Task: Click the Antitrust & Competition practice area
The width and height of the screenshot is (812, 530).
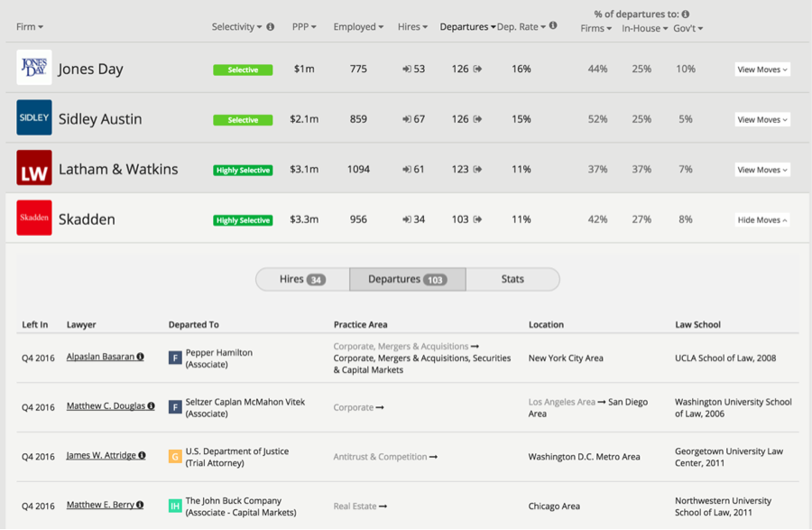Action: (380, 457)
